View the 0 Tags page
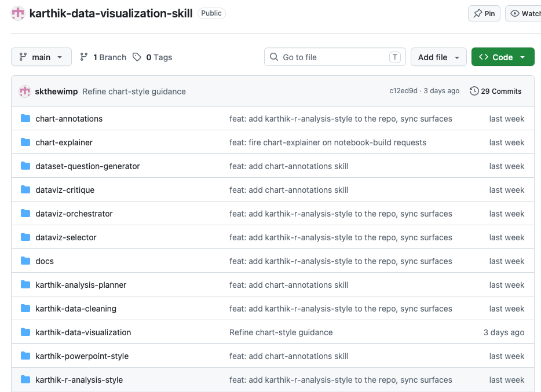Viewport: 541px width, 392px height. pyautogui.click(x=152, y=57)
